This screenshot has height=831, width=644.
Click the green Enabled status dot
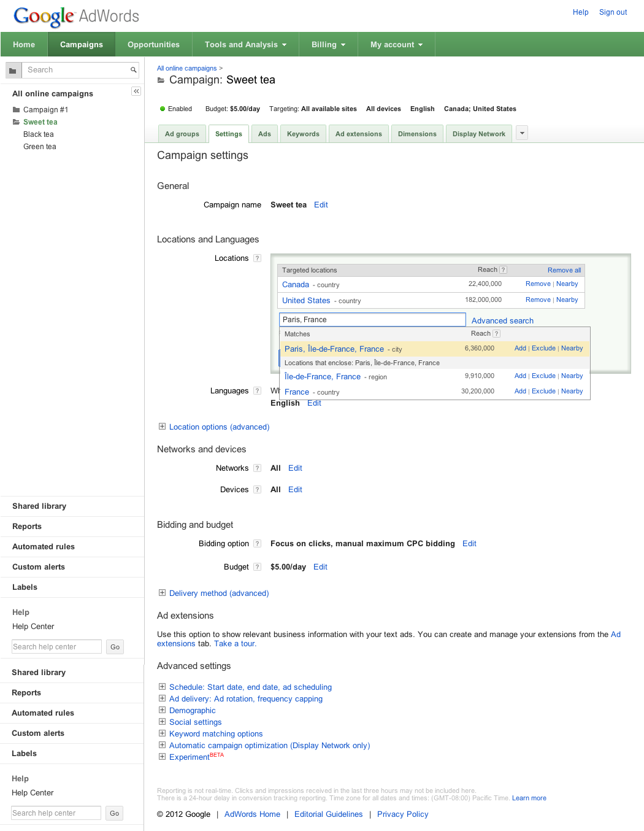(163, 109)
